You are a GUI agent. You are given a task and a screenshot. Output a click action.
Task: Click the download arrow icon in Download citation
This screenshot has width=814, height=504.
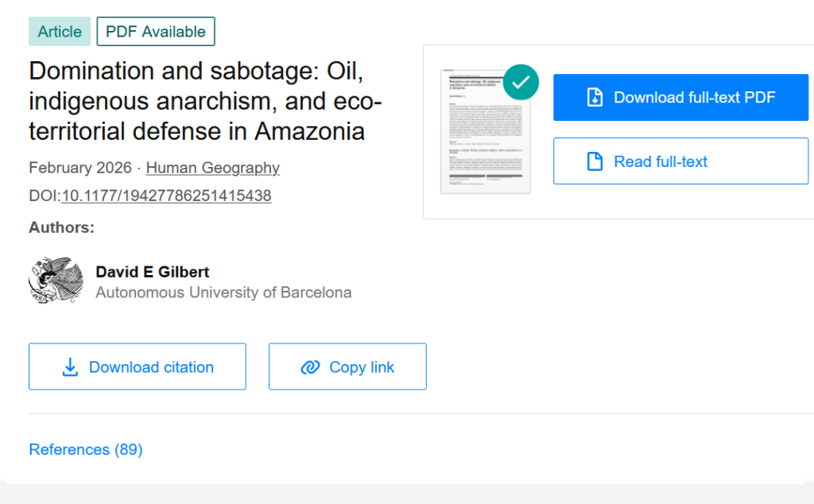pos(70,367)
